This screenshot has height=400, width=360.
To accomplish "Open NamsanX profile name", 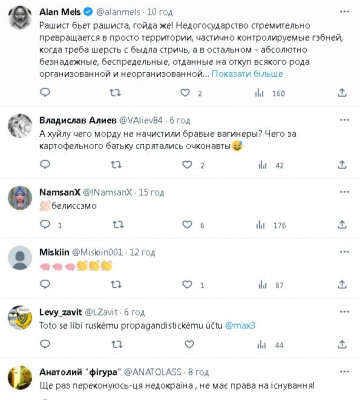I will click(x=60, y=192).
